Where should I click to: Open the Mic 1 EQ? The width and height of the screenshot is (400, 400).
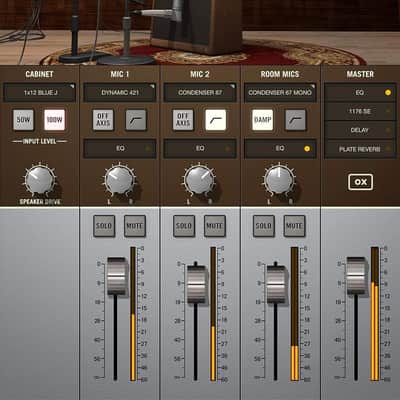pos(120,149)
